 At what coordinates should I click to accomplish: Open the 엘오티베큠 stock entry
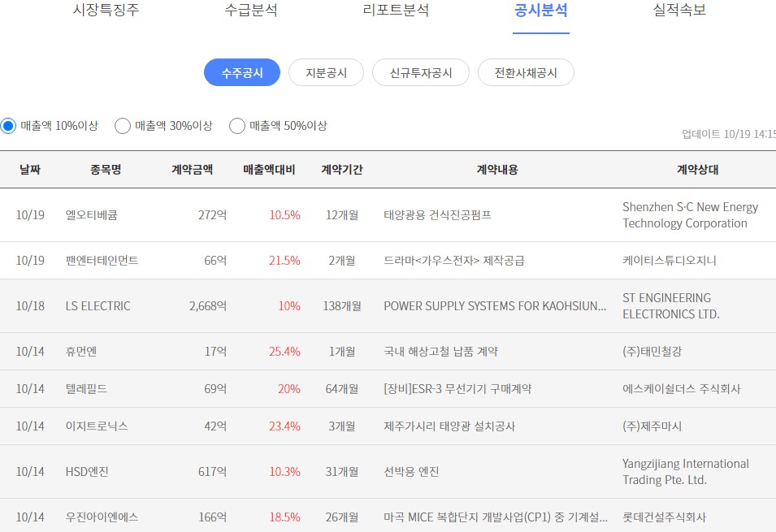pyautogui.click(x=92, y=215)
